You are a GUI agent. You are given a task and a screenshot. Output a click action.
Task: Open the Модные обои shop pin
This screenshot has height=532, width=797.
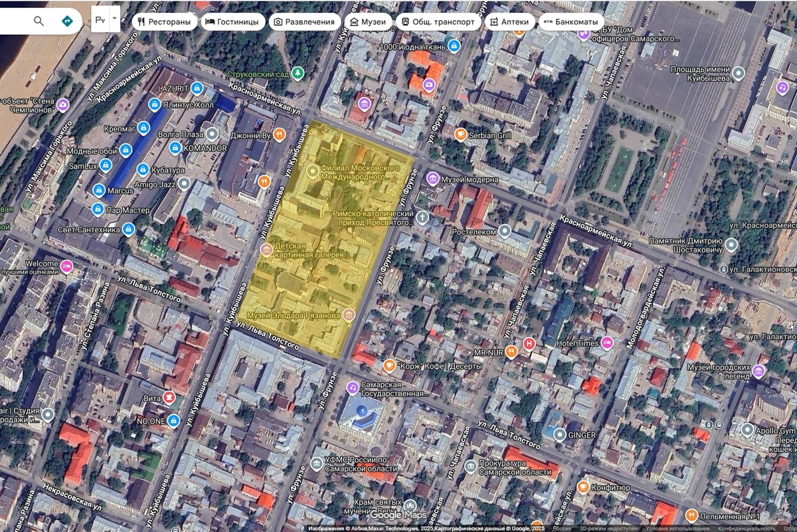pos(126,151)
